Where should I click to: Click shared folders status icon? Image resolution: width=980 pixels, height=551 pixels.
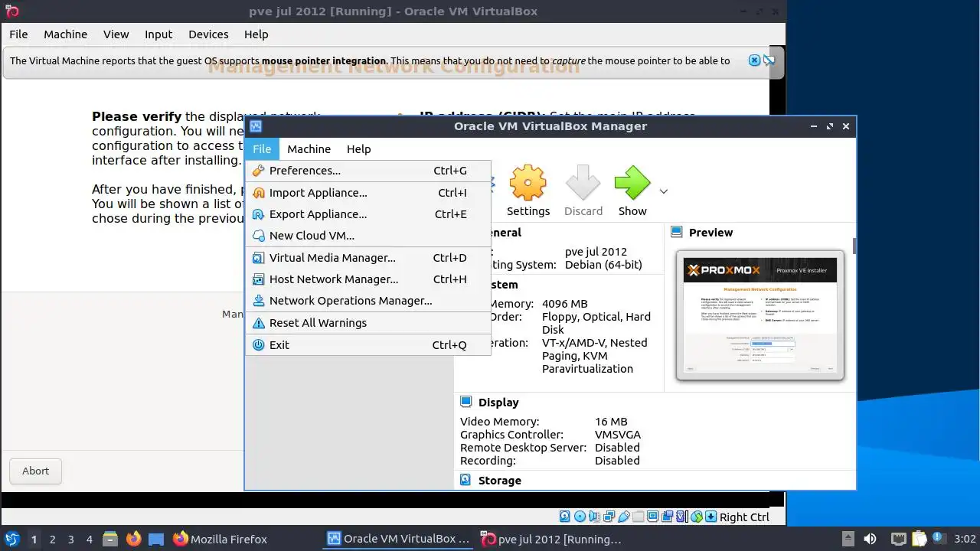click(x=638, y=517)
